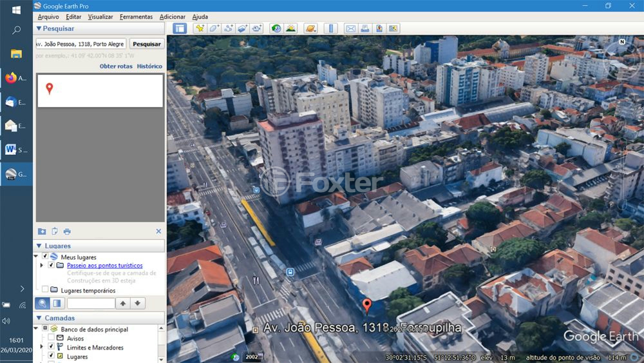The image size is (644, 363).
Task: Move the selected place up with the arrow
Action: tap(123, 304)
